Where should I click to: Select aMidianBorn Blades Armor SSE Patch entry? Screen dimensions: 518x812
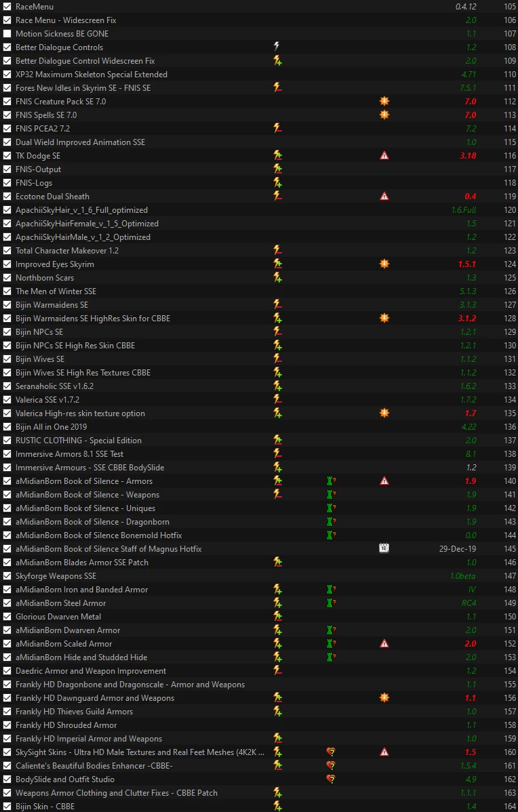pyautogui.click(x=82, y=562)
